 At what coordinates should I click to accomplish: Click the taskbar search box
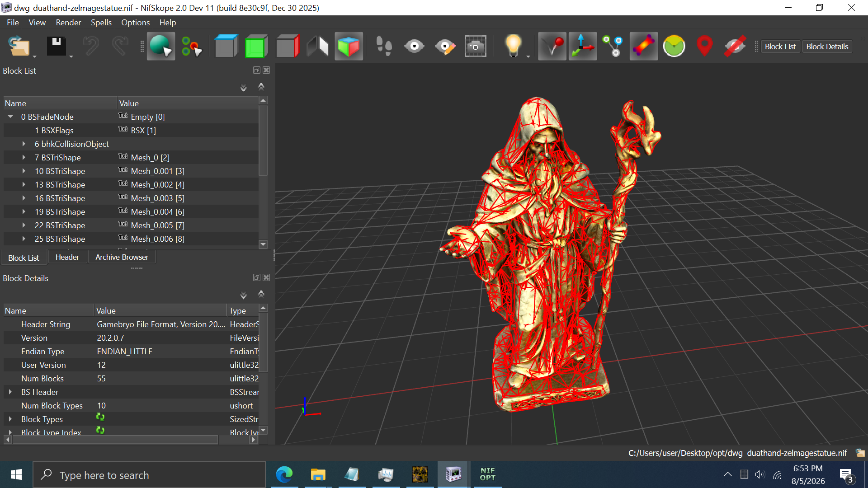149,474
